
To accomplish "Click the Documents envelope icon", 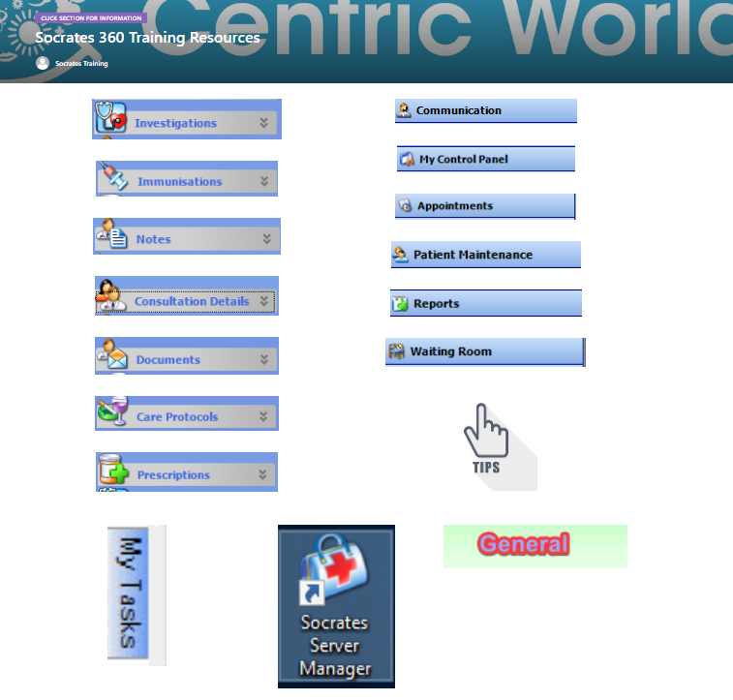I will point(112,356).
